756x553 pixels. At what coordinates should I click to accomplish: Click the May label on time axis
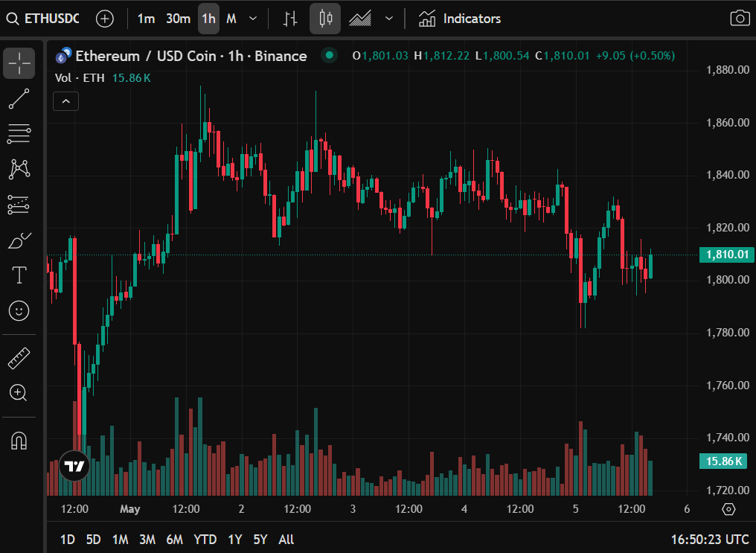[x=129, y=508]
